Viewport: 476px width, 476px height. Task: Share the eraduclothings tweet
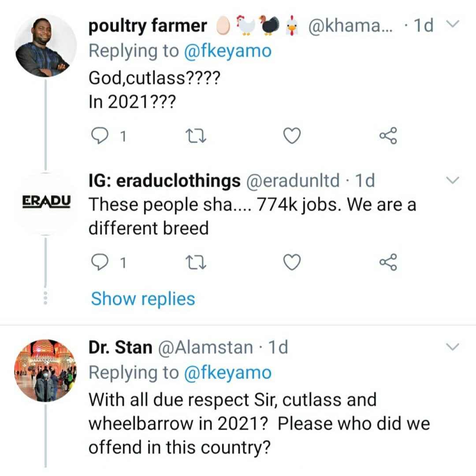[x=388, y=262]
